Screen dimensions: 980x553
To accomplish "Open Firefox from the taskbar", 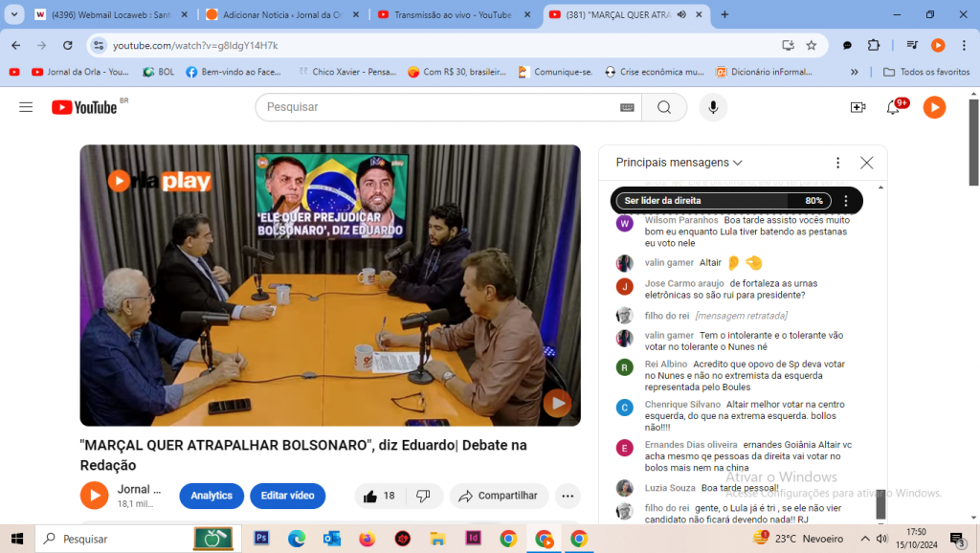I will 367,538.
